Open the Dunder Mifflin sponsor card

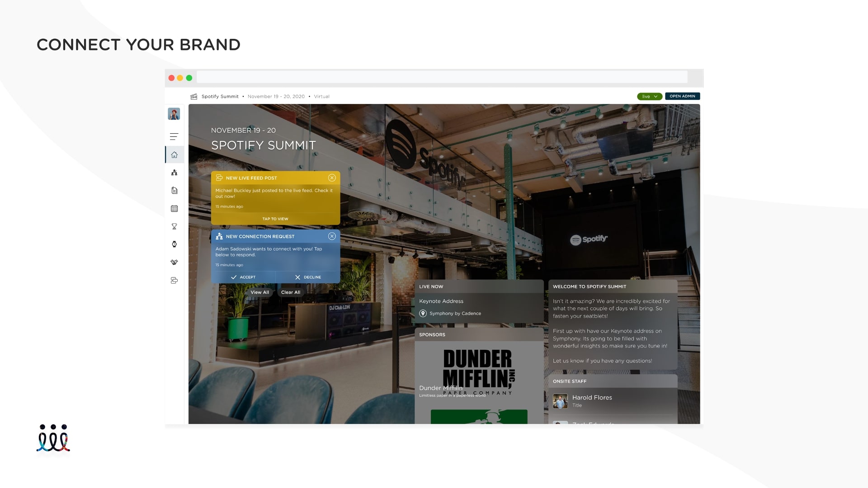coord(478,373)
